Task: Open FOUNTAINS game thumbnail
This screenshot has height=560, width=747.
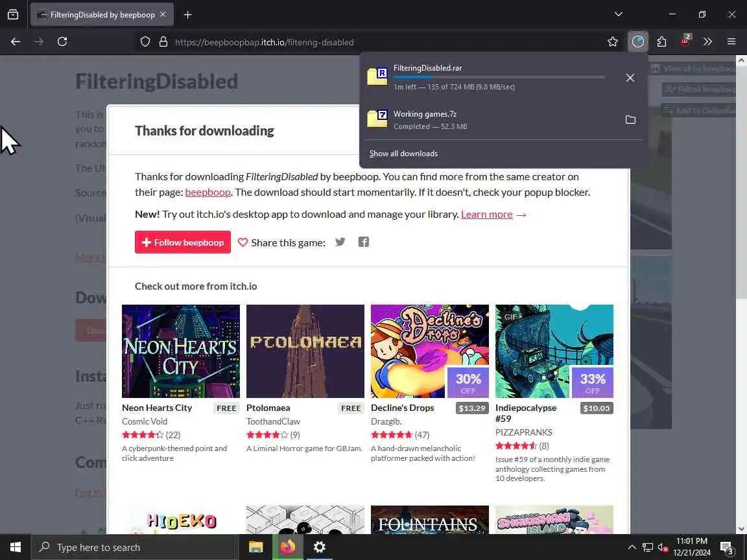Action: coord(430,520)
